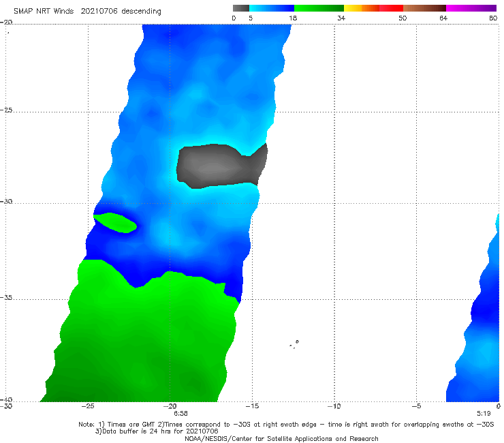The image size is (504, 443).
Task: Click the longitude label '-15' on bottom axis
Action: 252,406
